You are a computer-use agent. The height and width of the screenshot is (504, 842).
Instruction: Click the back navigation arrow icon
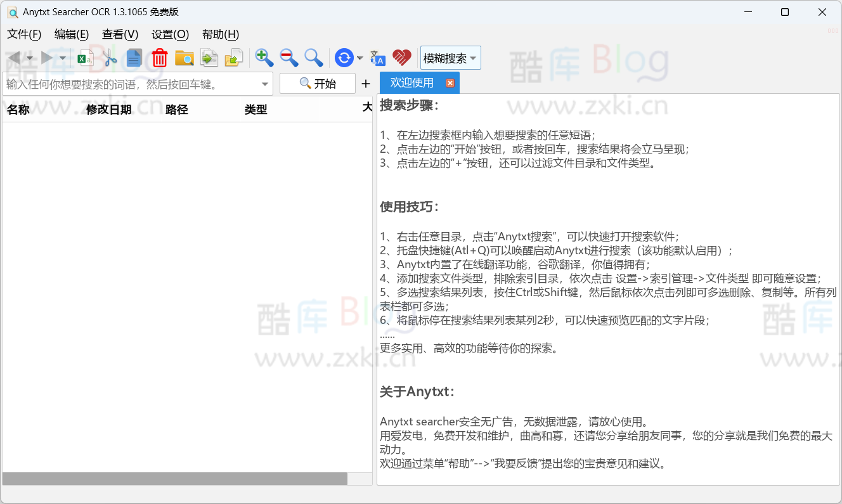click(x=13, y=58)
